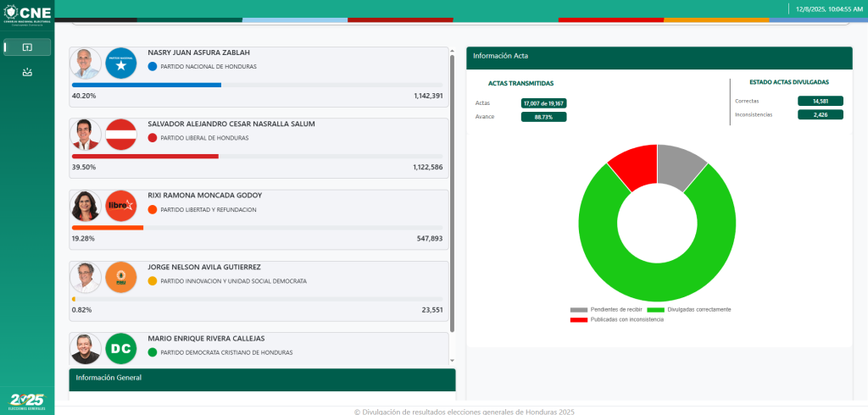Click the Inconsistencias count badge 2,426
The image size is (868, 415).
pyautogui.click(x=820, y=114)
